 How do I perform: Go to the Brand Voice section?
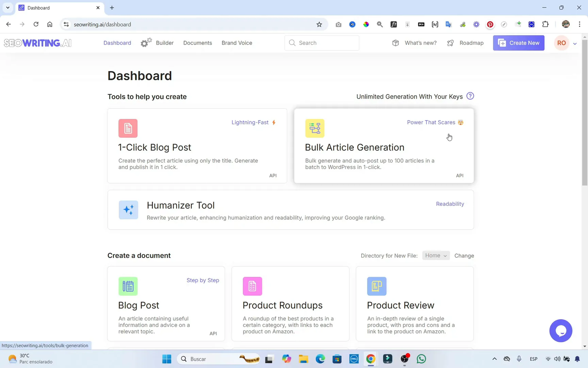click(x=237, y=43)
